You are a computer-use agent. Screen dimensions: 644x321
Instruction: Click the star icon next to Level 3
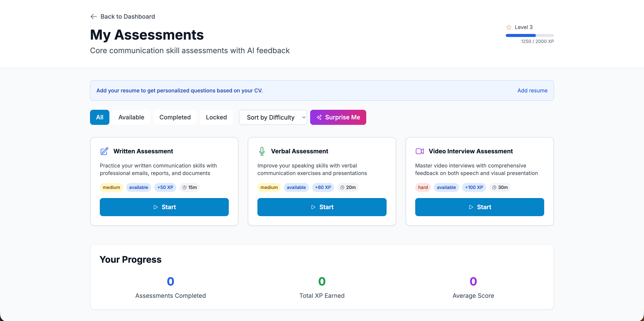509,27
